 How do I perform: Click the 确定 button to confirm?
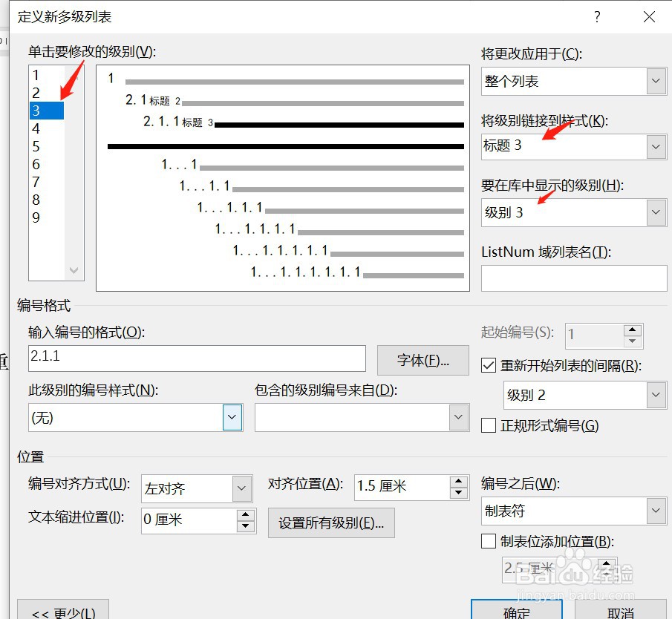[517, 611]
